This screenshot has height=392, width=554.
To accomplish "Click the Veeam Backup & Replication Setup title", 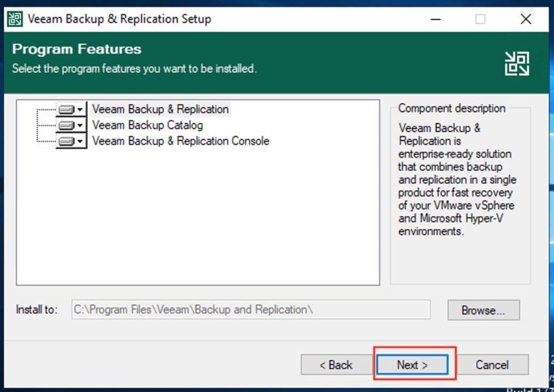I will tap(119, 19).
